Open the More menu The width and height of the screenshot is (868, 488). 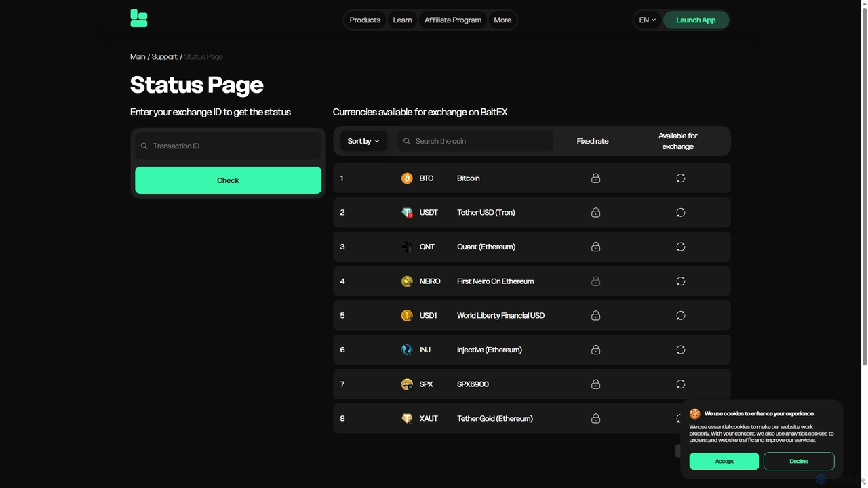pyautogui.click(x=502, y=20)
